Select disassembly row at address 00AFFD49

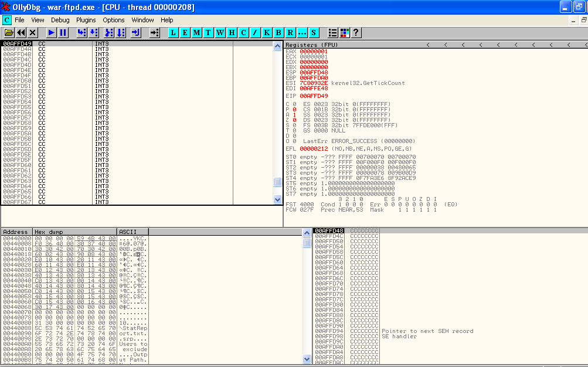point(137,44)
